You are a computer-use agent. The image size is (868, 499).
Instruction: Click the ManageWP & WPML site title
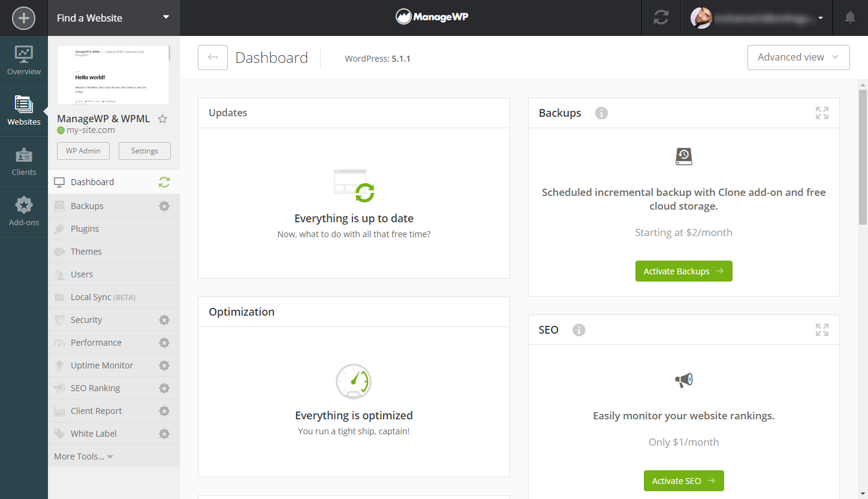tap(104, 119)
